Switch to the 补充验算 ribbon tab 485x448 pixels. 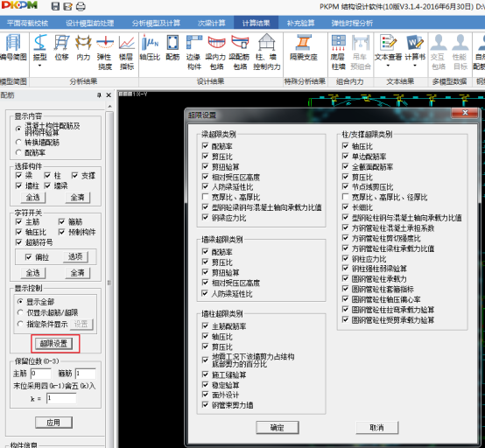click(x=300, y=24)
